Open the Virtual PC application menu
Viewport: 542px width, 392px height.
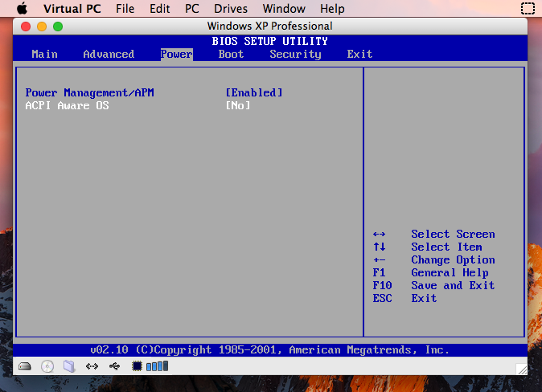[72, 8]
